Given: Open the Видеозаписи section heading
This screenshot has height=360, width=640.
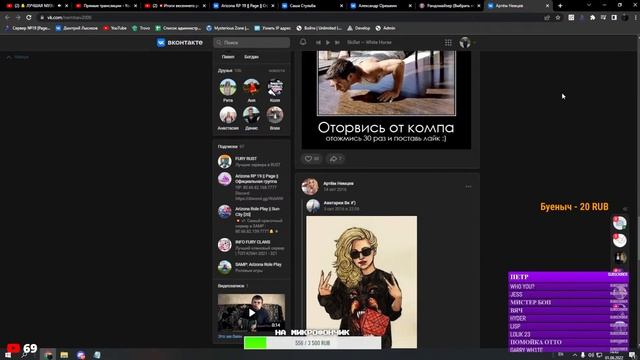Looking at the screenshot, I should coord(231,286).
